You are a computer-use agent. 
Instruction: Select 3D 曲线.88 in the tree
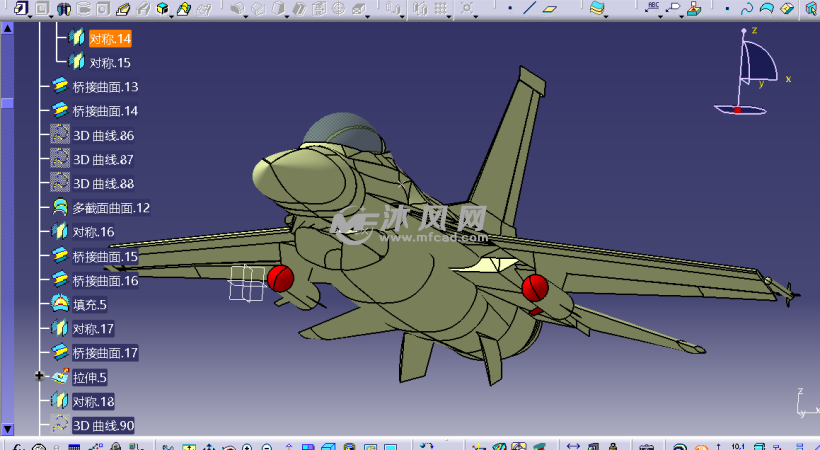coord(104,184)
